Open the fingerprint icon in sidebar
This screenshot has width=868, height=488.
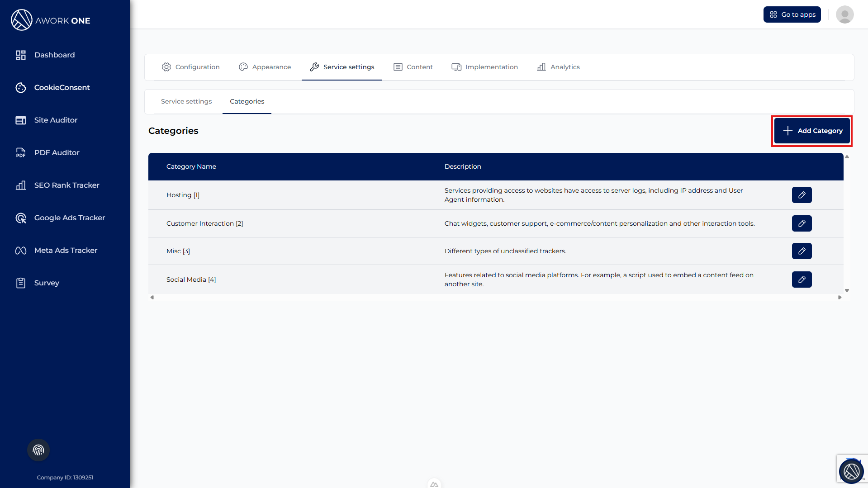click(x=38, y=450)
